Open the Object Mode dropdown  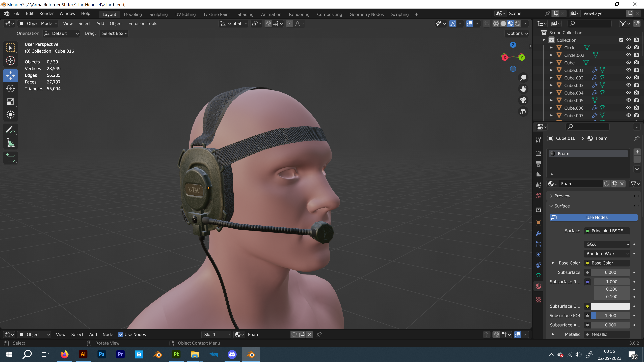(39, 23)
